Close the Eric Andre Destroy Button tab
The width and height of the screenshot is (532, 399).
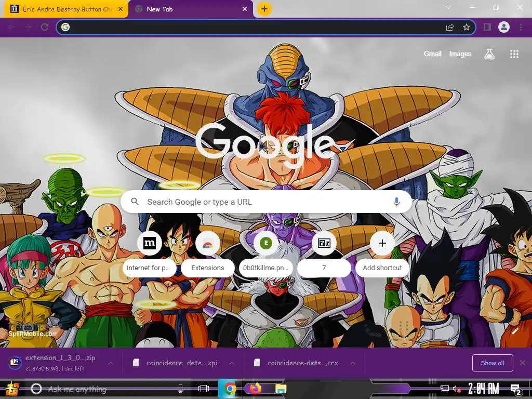point(121,9)
